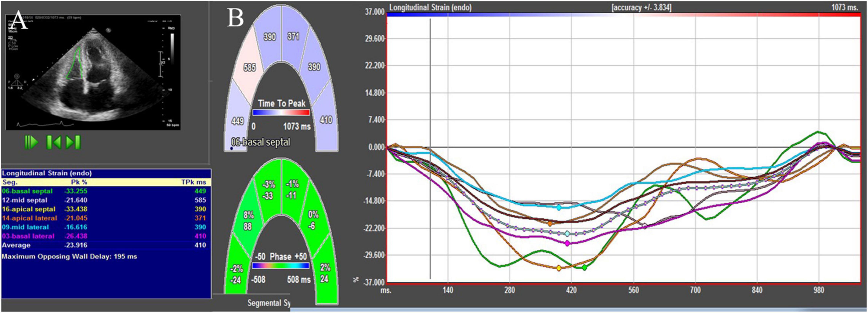
Task: Click the Longitudinal Strain (endo) table title
Action: [47, 173]
